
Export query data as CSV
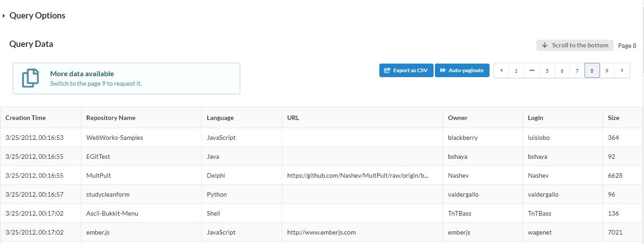coord(406,70)
